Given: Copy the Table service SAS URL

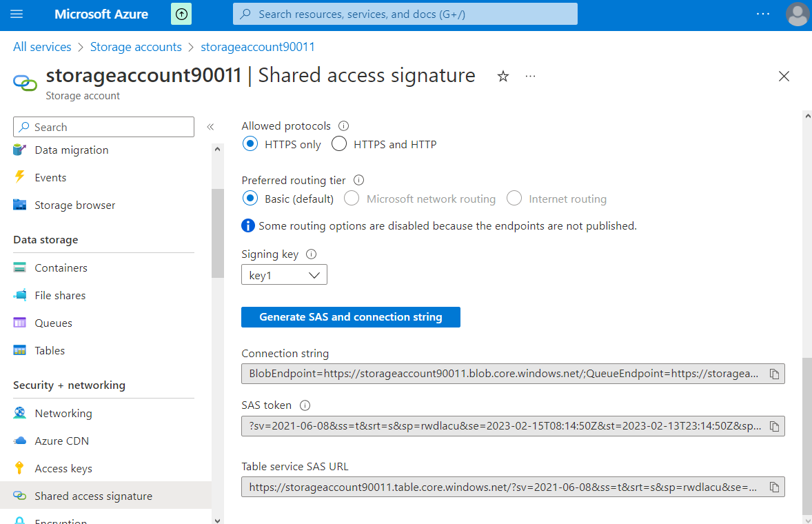Looking at the screenshot, I should (774, 487).
